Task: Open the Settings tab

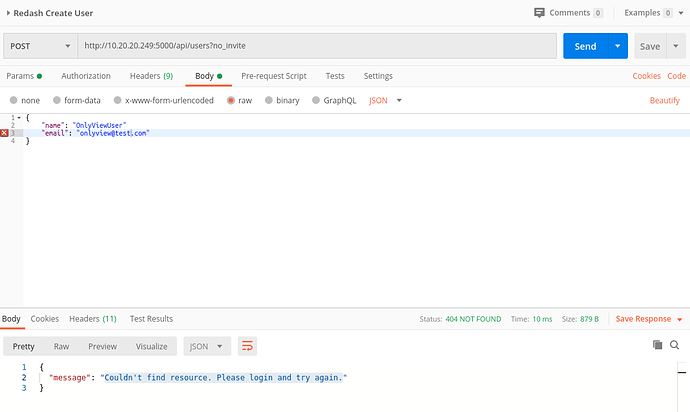Action: pyautogui.click(x=378, y=76)
